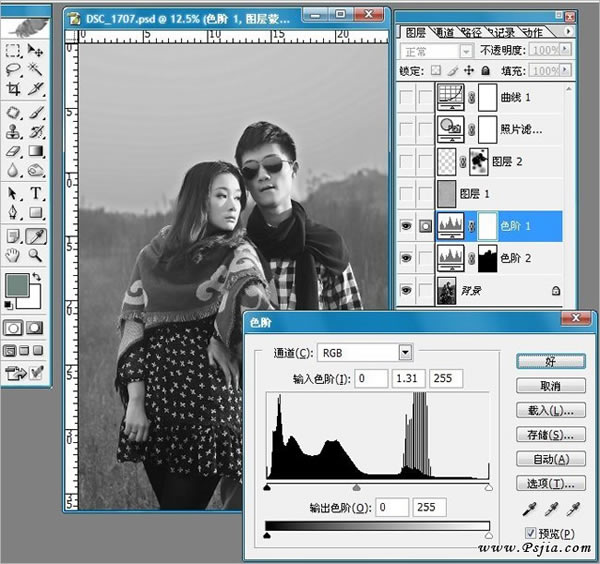The height and width of the screenshot is (564, 600).
Task: Click the 自动(A) auto button
Action: 551,459
